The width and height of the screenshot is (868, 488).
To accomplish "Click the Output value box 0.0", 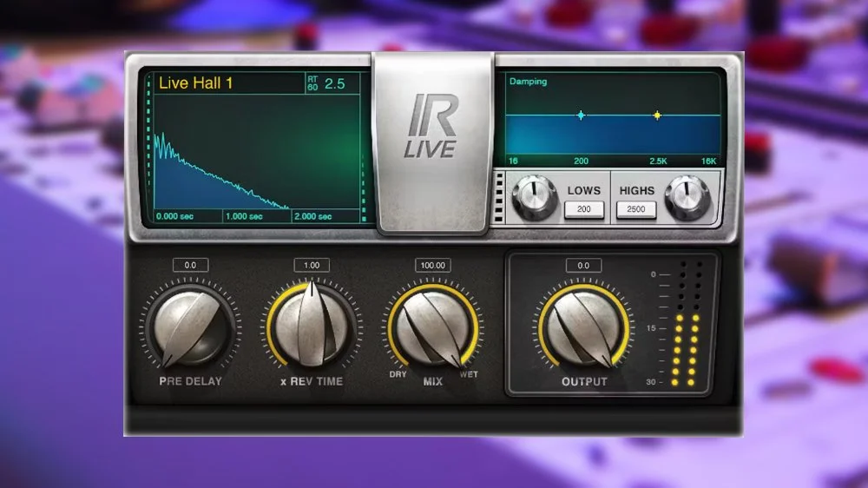I will coord(583,266).
